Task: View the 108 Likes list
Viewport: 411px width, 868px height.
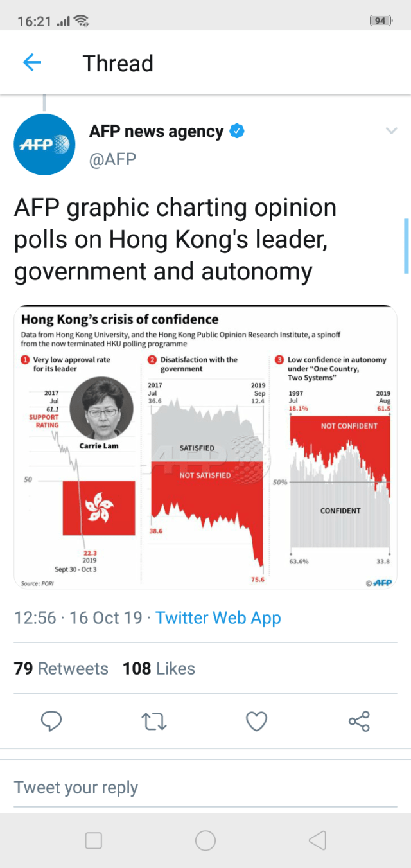Action: click(159, 669)
